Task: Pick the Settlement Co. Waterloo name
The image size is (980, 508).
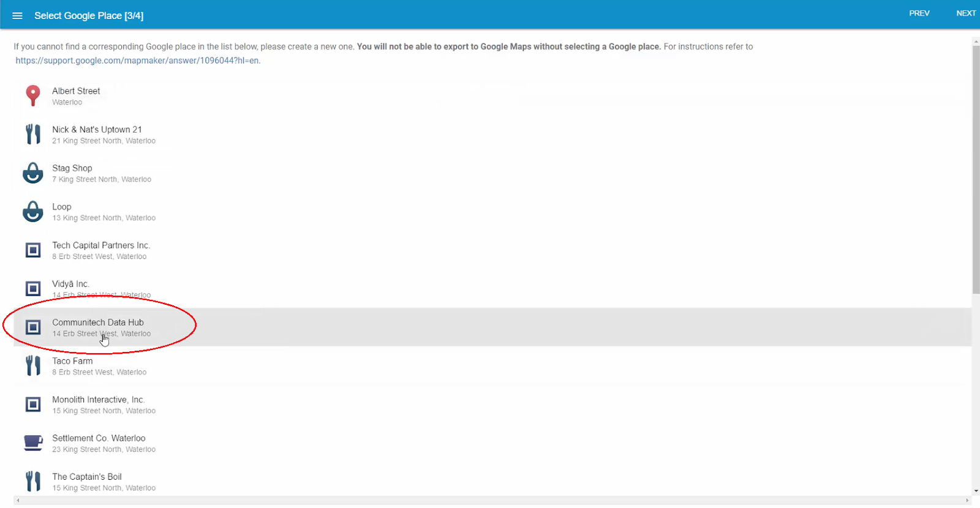Action: click(99, 438)
